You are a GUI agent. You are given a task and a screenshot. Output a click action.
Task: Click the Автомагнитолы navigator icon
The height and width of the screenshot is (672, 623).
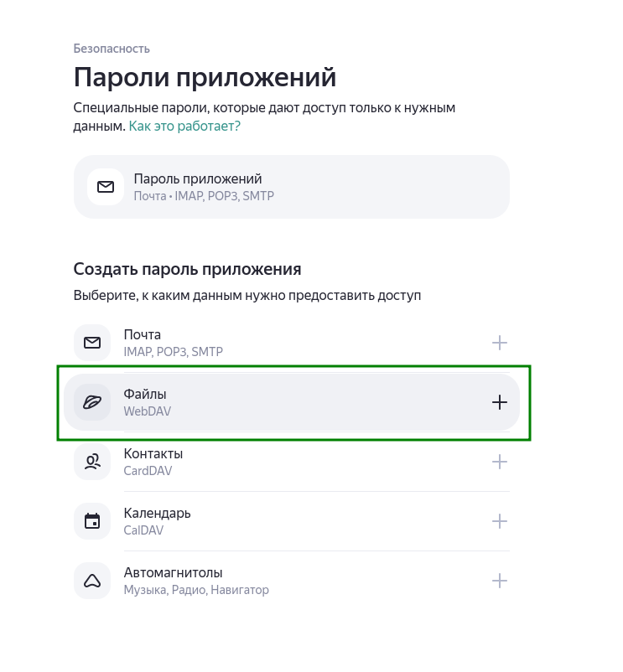(x=92, y=581)
